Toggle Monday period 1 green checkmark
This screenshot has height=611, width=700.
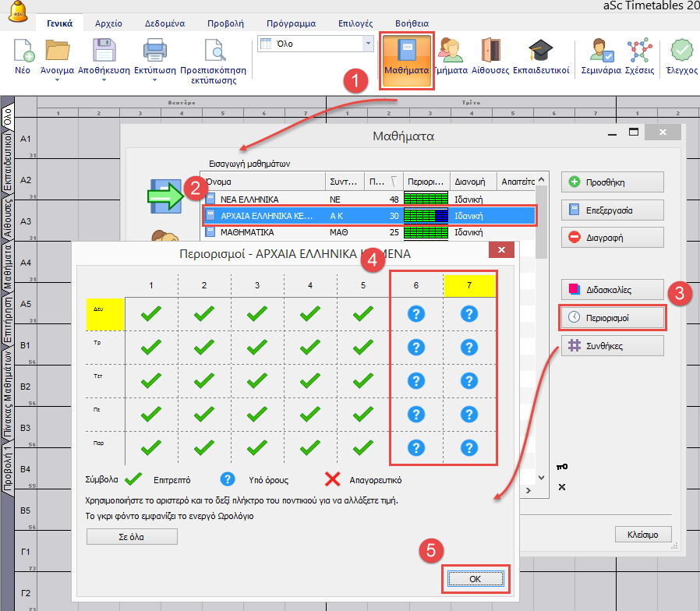click(x=151, y=313)
